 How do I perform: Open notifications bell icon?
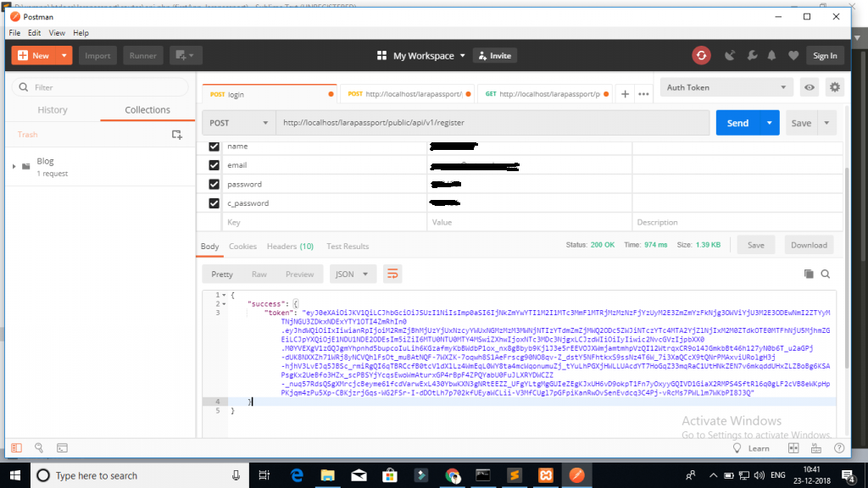pyautogui.click(x=771, y=55)
